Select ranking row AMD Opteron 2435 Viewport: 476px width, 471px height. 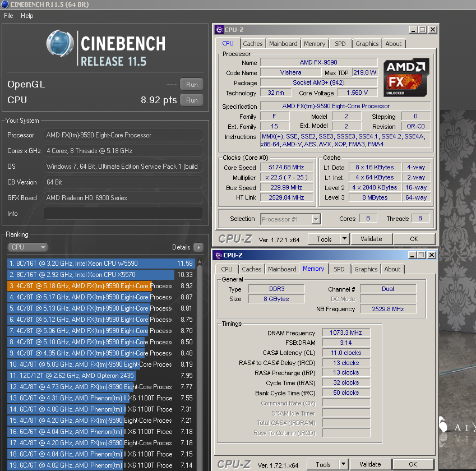[x=101, y=376]
